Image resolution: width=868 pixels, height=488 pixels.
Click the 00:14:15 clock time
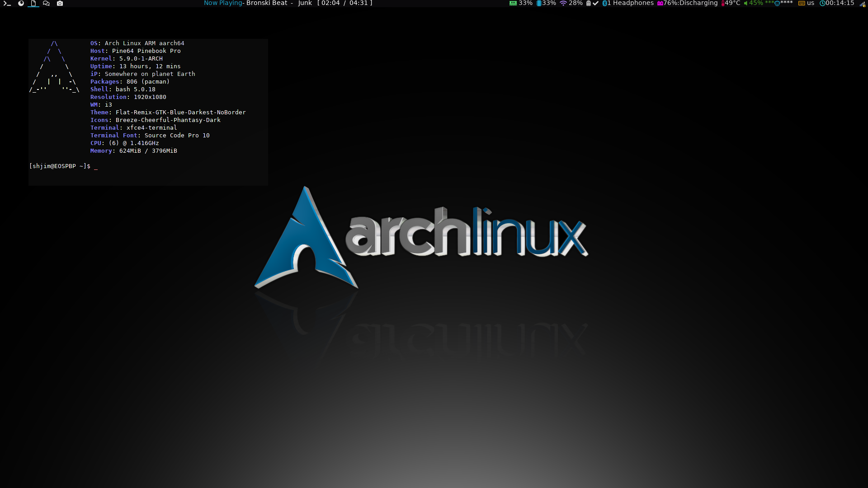click(840, 3)
